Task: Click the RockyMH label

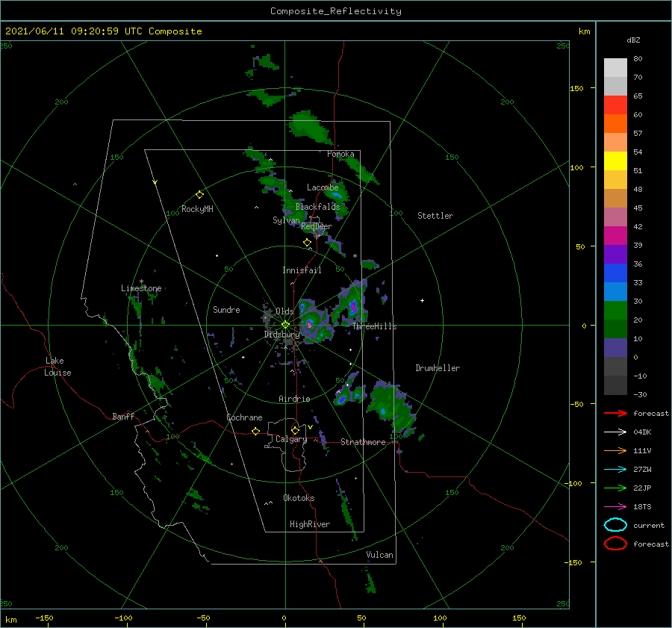Action: click(x=197, y=209)
